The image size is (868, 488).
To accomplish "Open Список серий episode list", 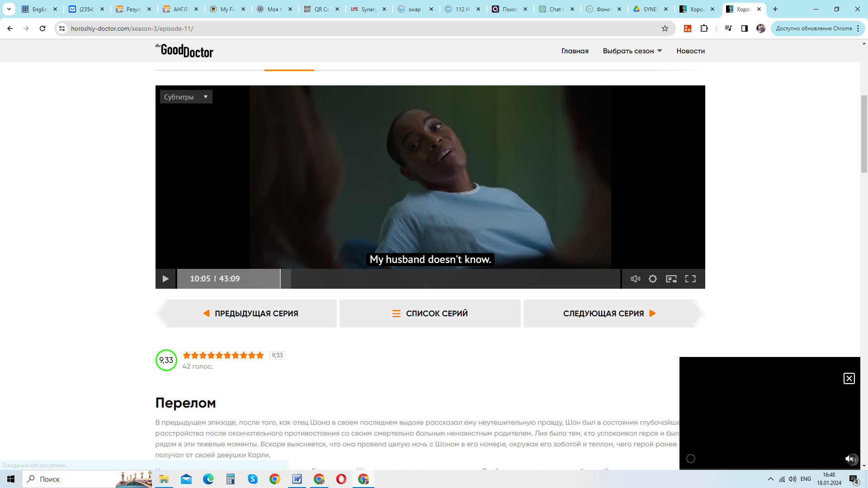I will click(430, 314).
